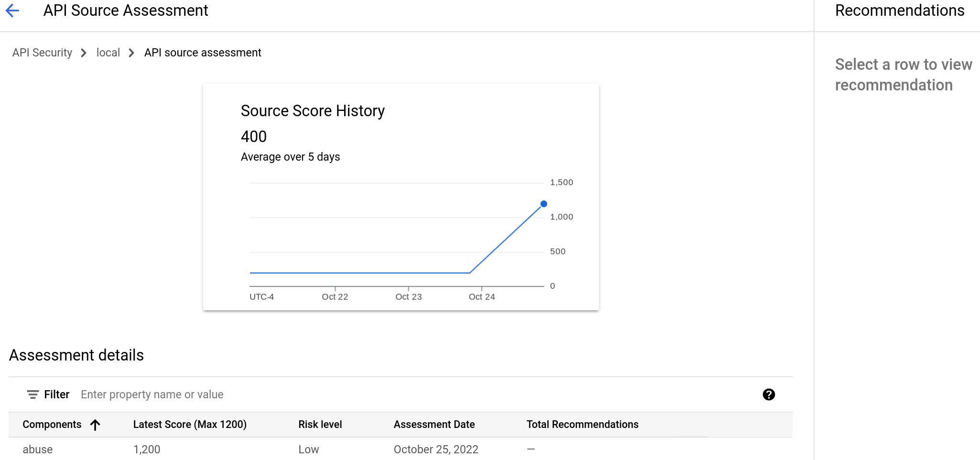Click the Recommendations panel heading
The height and width of the screenshot is (460, 980).
click(x=900, y=10)
